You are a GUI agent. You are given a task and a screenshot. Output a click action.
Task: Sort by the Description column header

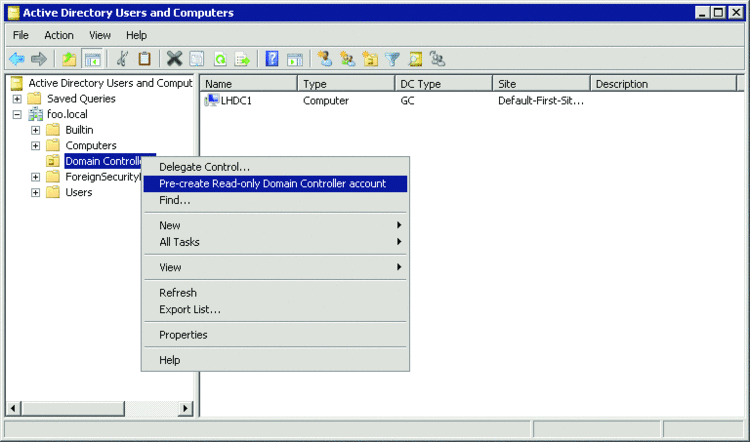pyautogui.click(x=664, y=84)
